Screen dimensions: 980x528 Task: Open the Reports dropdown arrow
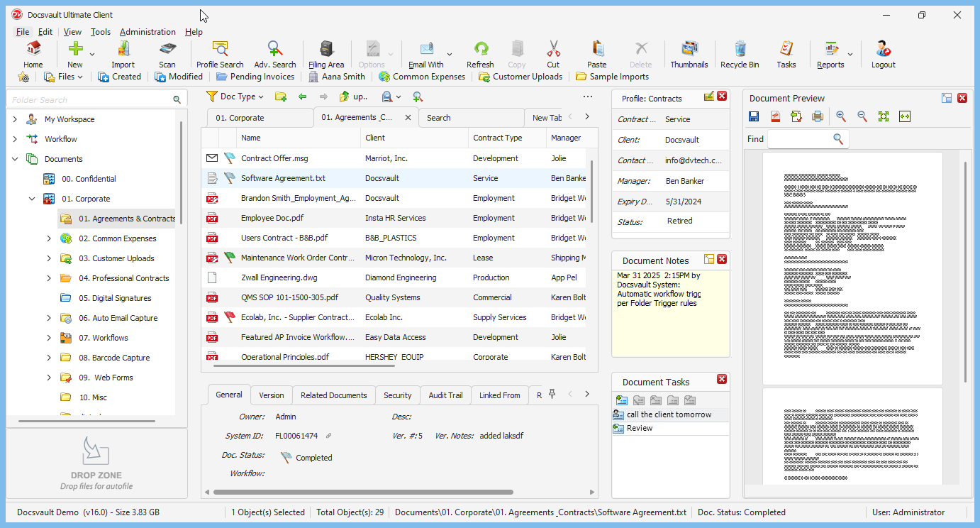point(850,54)
